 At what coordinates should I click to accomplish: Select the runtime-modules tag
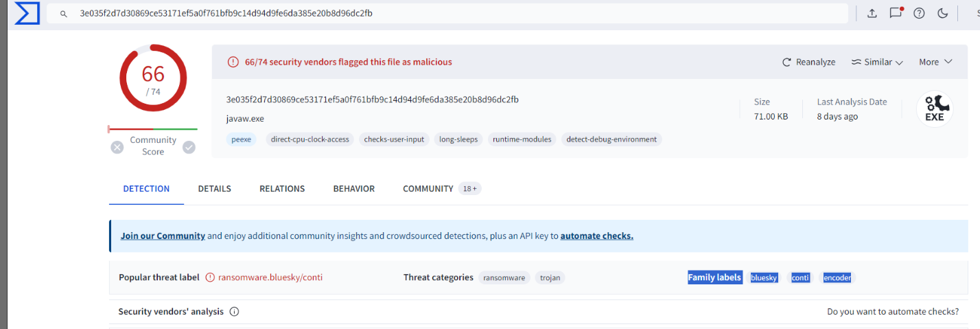[522, 139]
